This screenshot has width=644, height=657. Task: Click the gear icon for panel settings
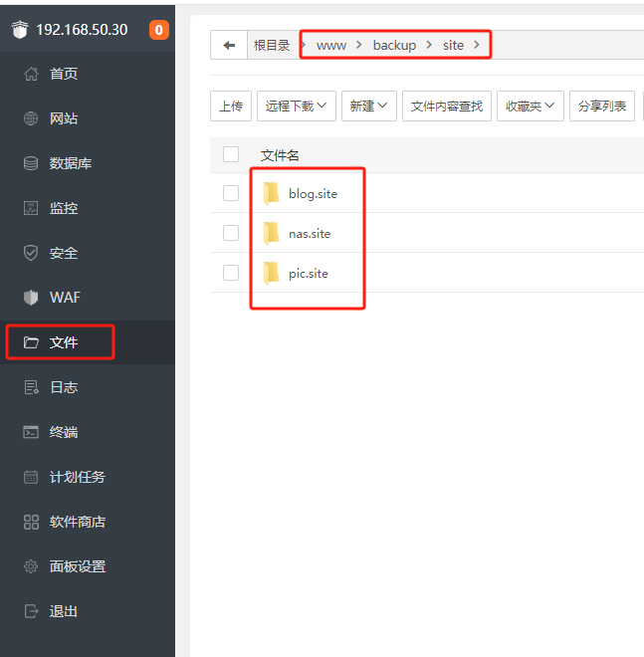click(31, 566)
